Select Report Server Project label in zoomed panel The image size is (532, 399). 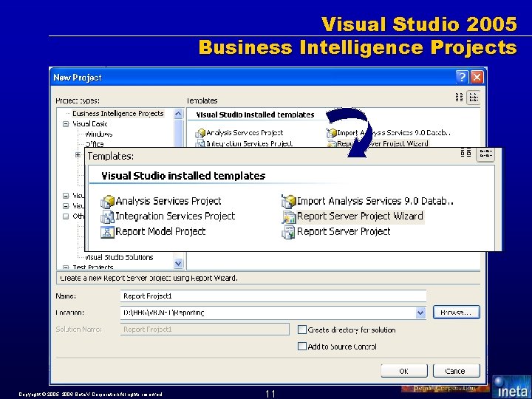click(344, 232)
